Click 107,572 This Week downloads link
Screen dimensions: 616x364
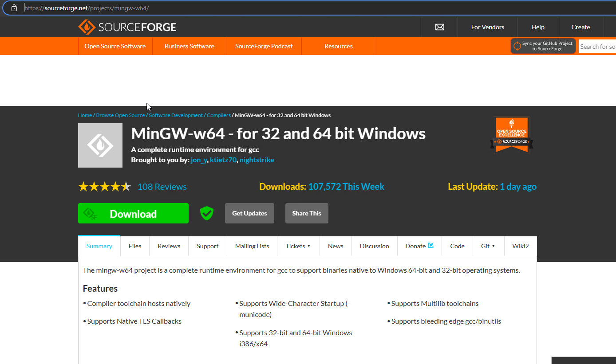pyautogui.click(x=346, y=187)
